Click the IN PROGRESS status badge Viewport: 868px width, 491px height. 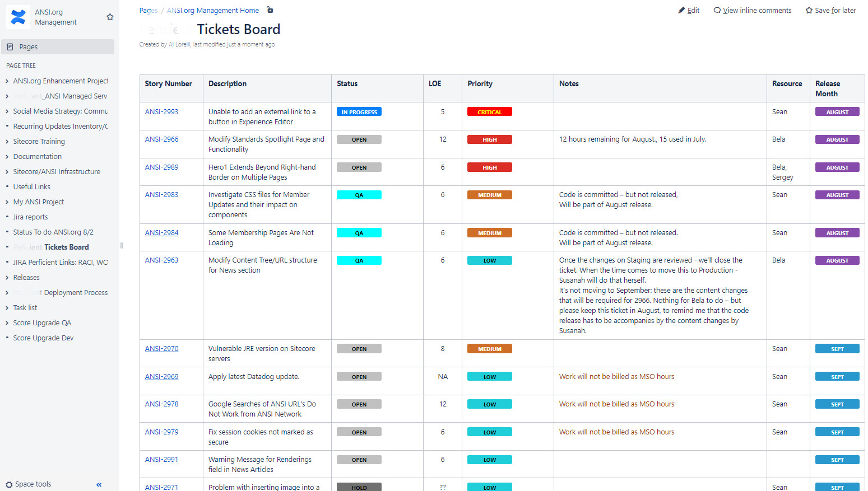(359, 112)
